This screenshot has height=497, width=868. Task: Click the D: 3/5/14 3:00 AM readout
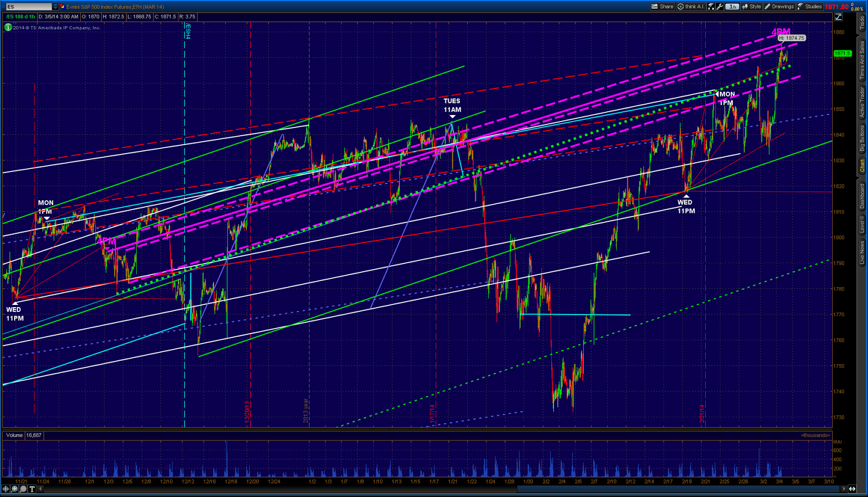click(59, 17)
